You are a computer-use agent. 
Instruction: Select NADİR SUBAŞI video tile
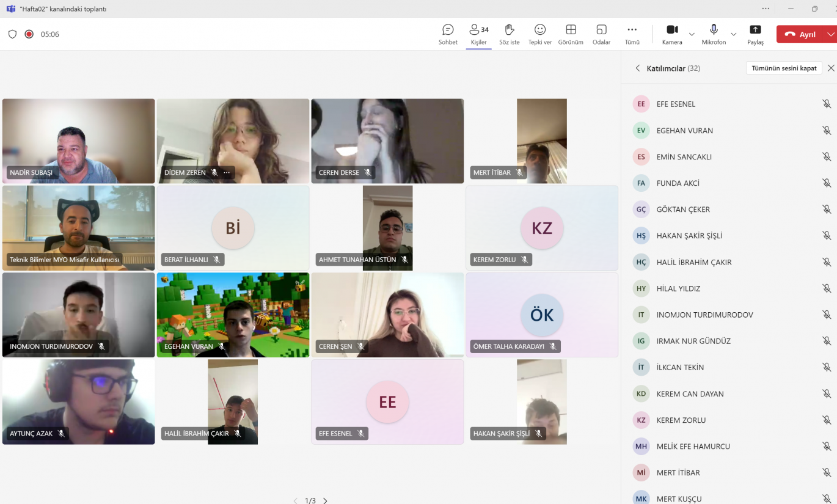78,141
